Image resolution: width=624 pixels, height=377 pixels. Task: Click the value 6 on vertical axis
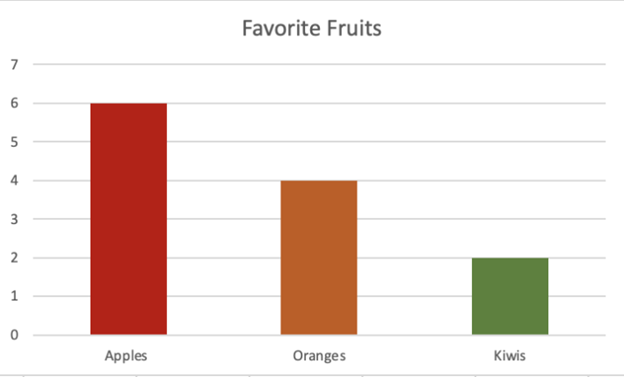[14, 103]
